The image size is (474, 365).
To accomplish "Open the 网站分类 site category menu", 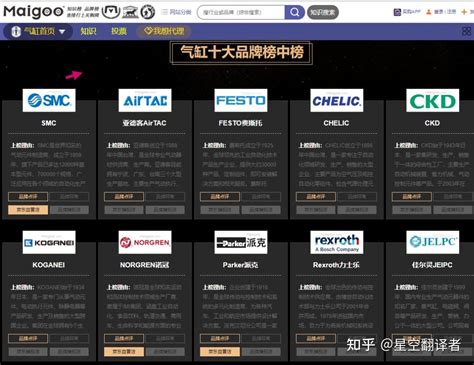I will point(176,12).
